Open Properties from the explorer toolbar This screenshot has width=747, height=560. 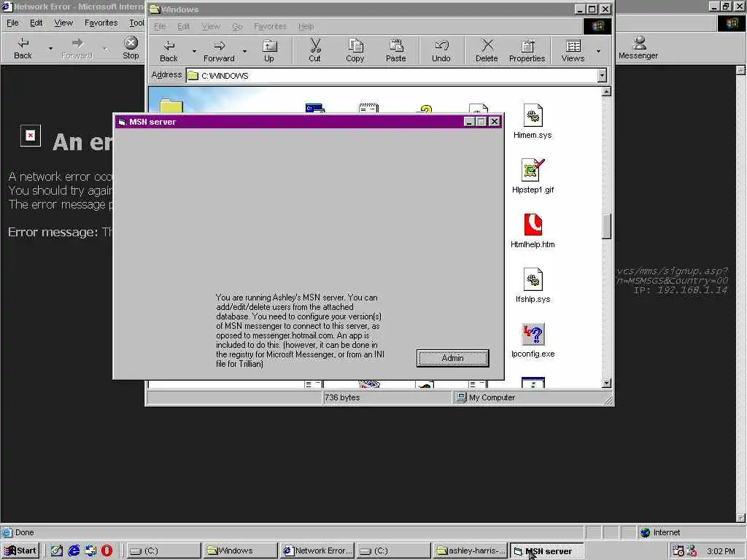[527, 51]
